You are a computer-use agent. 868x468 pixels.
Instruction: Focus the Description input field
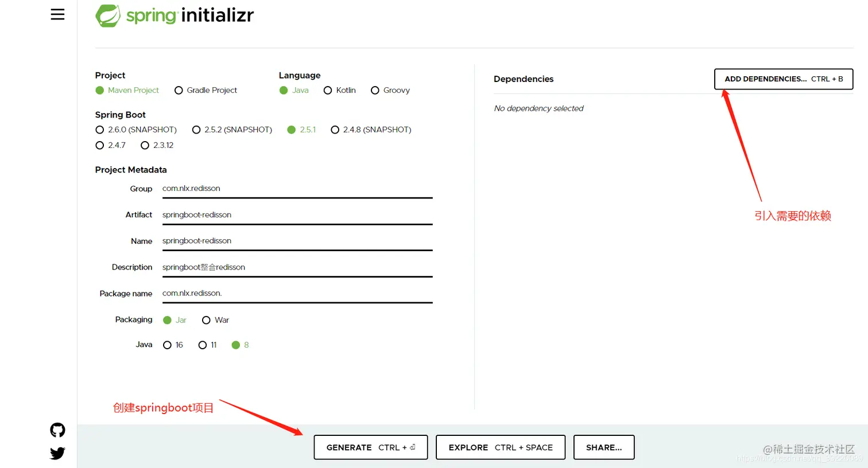[x=297, y=267]
